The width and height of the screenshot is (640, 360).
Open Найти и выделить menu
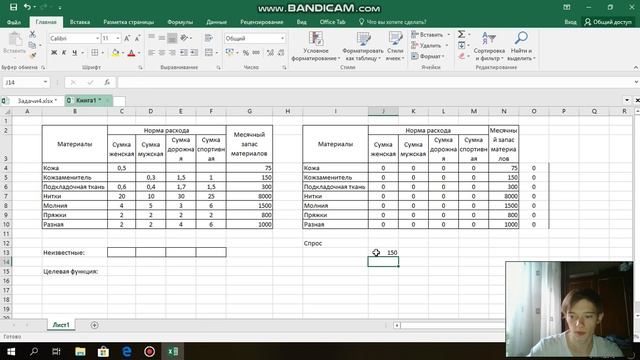coord(521,47)
